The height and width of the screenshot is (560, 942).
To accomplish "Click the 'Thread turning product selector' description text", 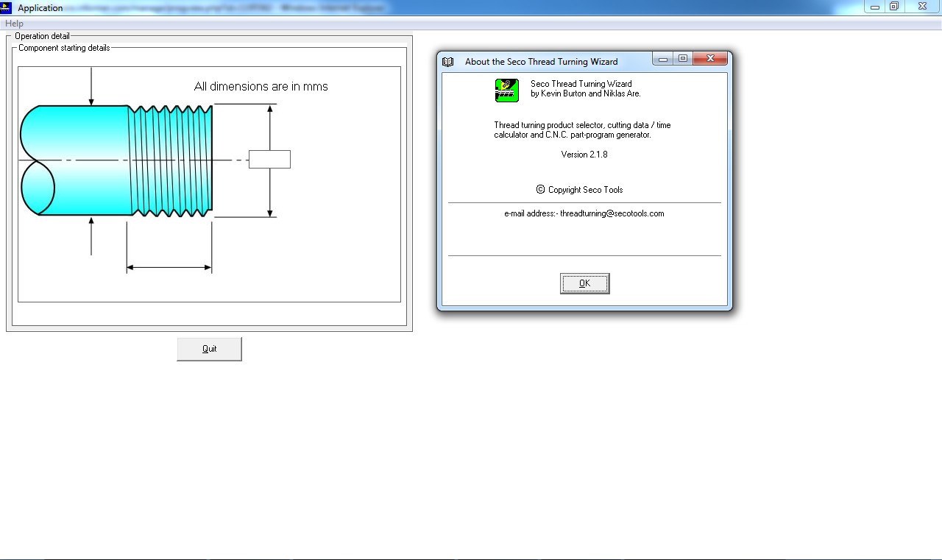I will coord(582,130).
